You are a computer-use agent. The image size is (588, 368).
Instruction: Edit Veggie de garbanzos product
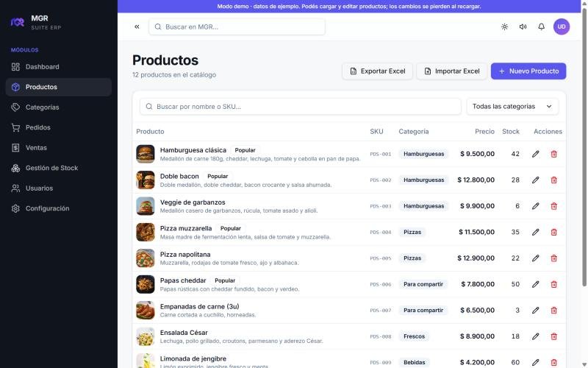pyautogui.click(x=536, y=206)
